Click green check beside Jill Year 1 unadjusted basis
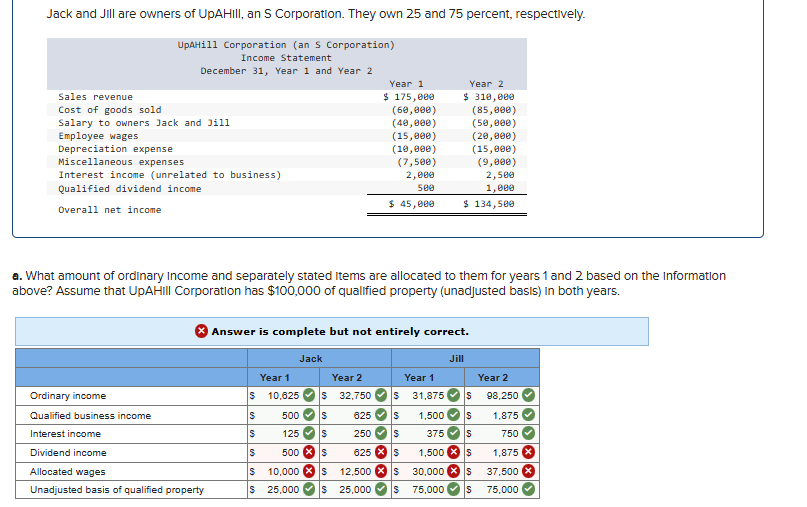The height and width of the screenshot is (507, 807). pos(453,489)
